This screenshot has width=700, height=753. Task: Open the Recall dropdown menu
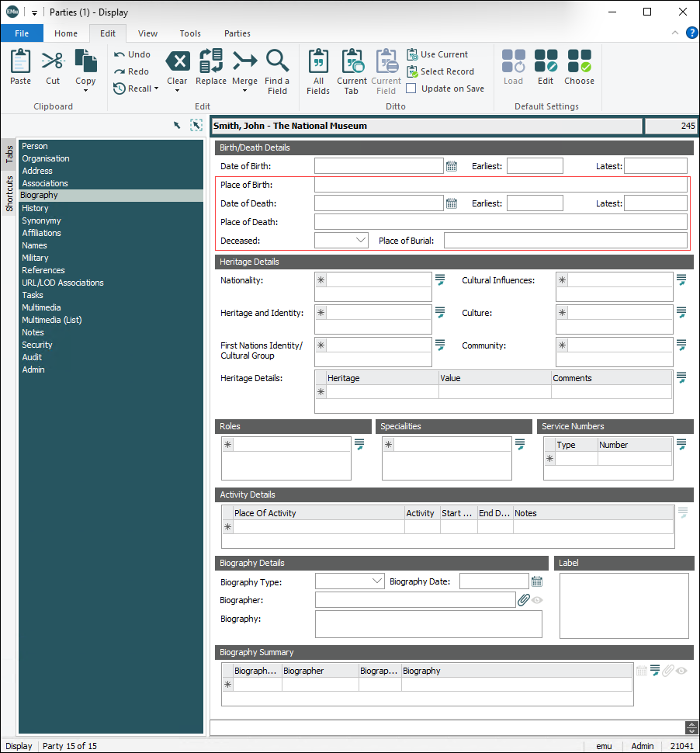156,88
